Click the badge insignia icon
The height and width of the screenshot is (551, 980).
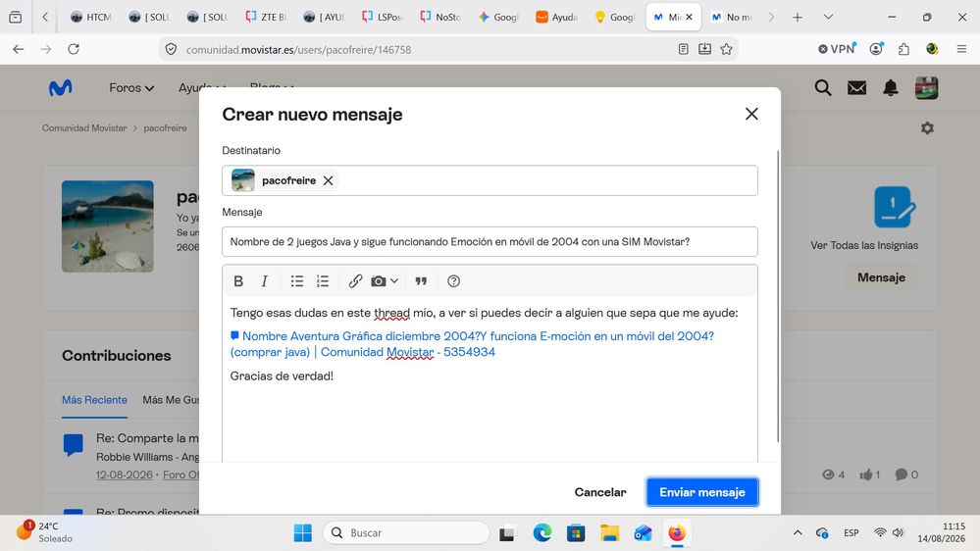pos(895,207)
